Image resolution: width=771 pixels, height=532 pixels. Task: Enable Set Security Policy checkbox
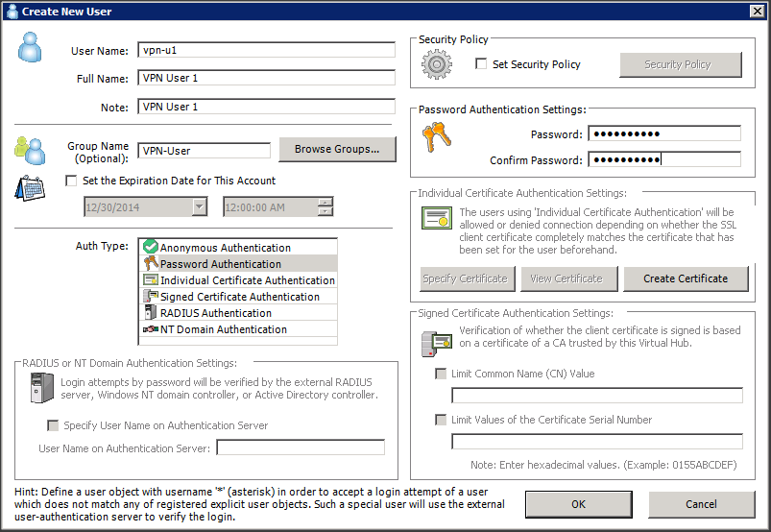(482, 64)
